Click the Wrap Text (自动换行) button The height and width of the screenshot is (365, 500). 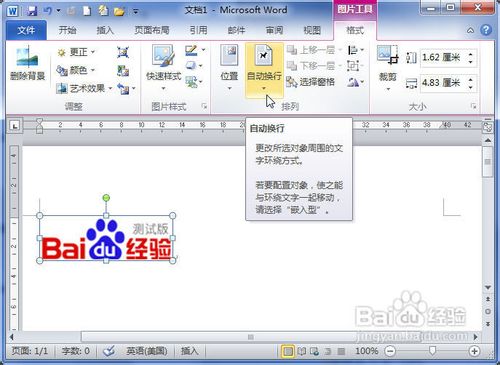tap(264, 69)
